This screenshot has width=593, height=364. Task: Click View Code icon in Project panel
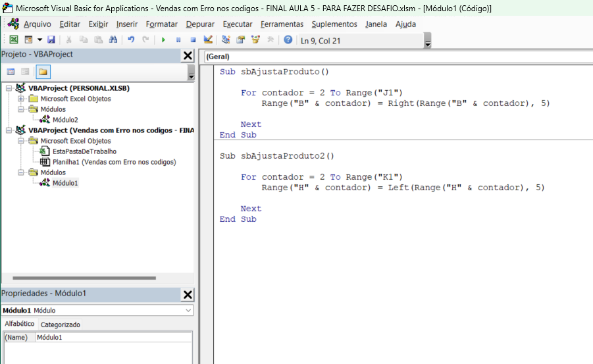tap(11, 72)
